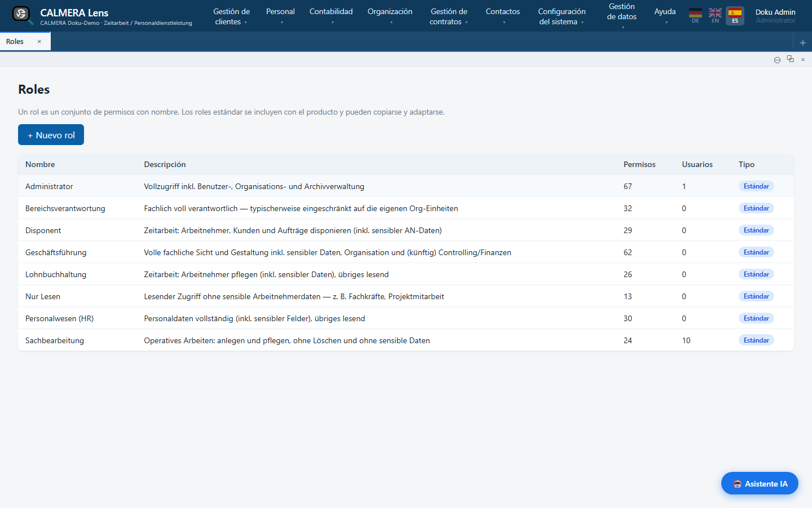The image size is (812, 508).
Task: Open the Personalwesen (HR) role
Action: 406,318
